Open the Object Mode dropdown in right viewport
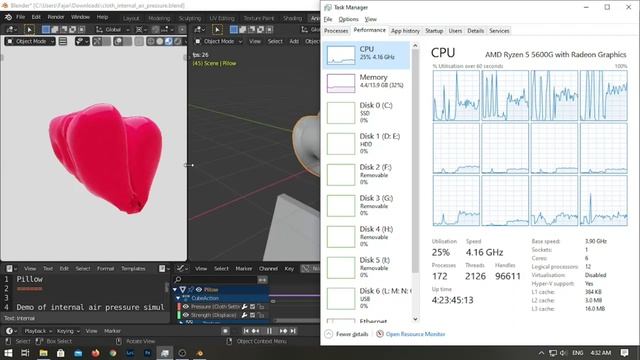The height and width of the screenshot is (360, 640). click(218, 41)
